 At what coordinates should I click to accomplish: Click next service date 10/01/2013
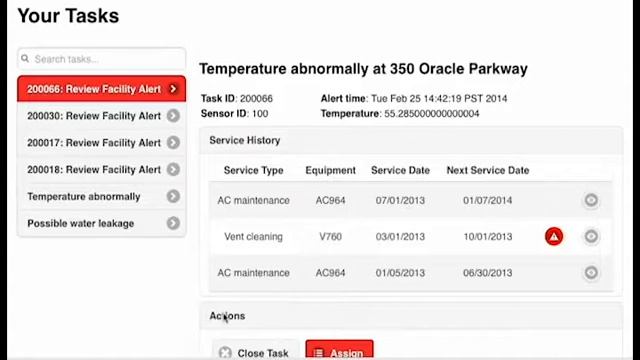click(x=488, y=237)
